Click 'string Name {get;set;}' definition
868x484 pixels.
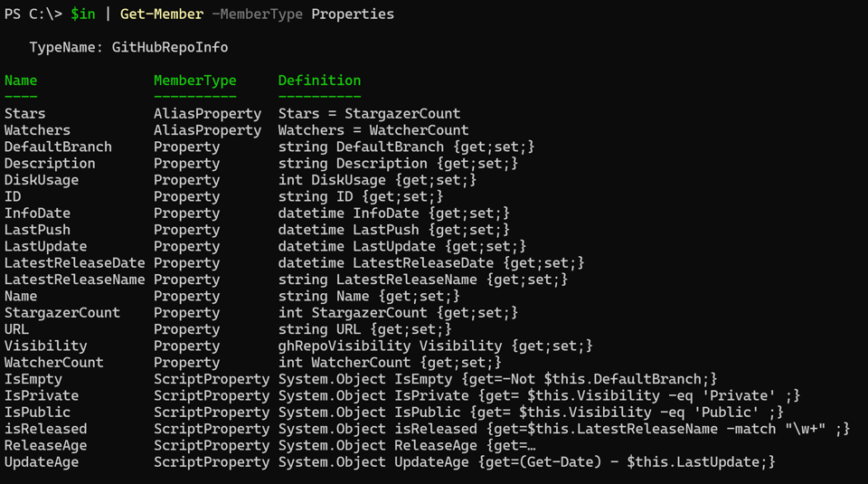point(369,297)
